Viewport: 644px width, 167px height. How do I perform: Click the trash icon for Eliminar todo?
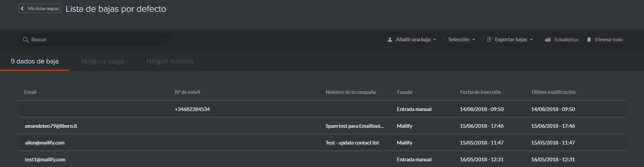coord(589,40)
